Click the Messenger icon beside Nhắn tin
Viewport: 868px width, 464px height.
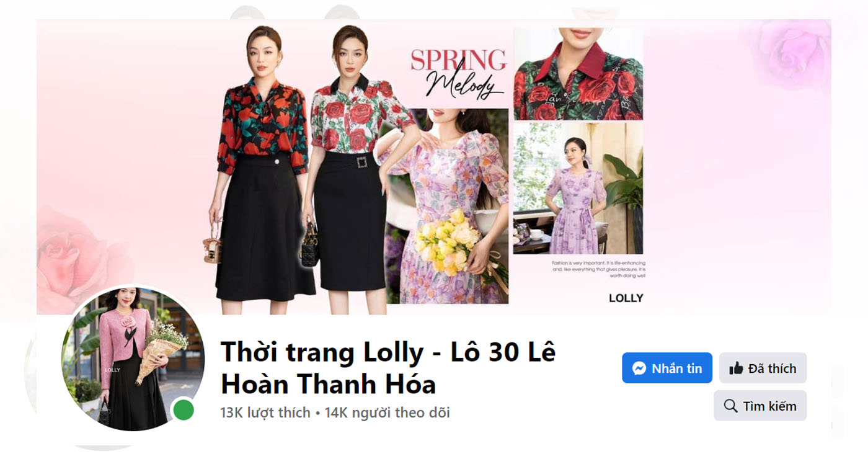coord(639,368)
